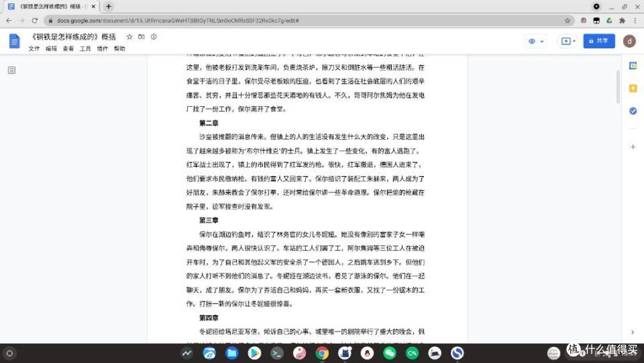The width and height of the screenshot is (644, 363).
Task: Click the first extension icon beside the bookmark star
Action: coord(583,20)
